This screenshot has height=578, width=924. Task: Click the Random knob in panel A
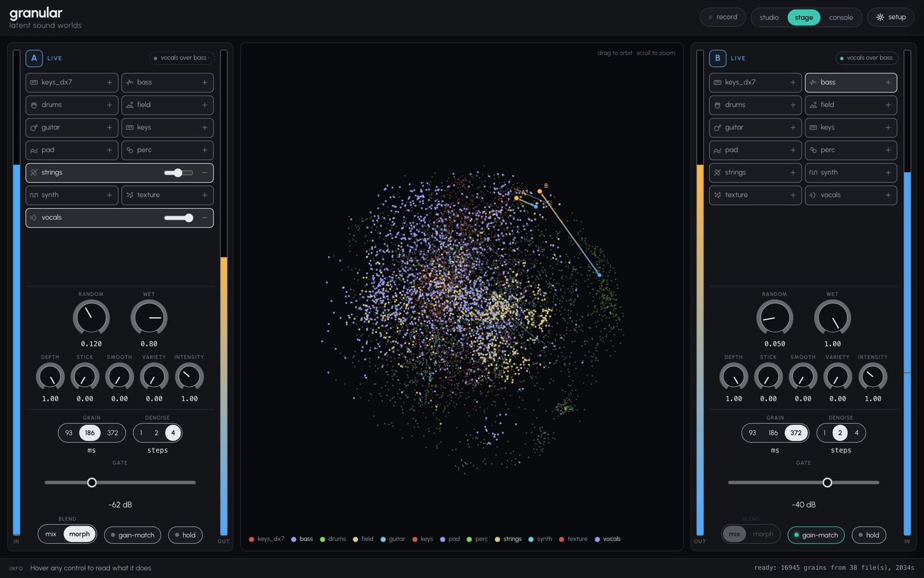pos(91,317)
